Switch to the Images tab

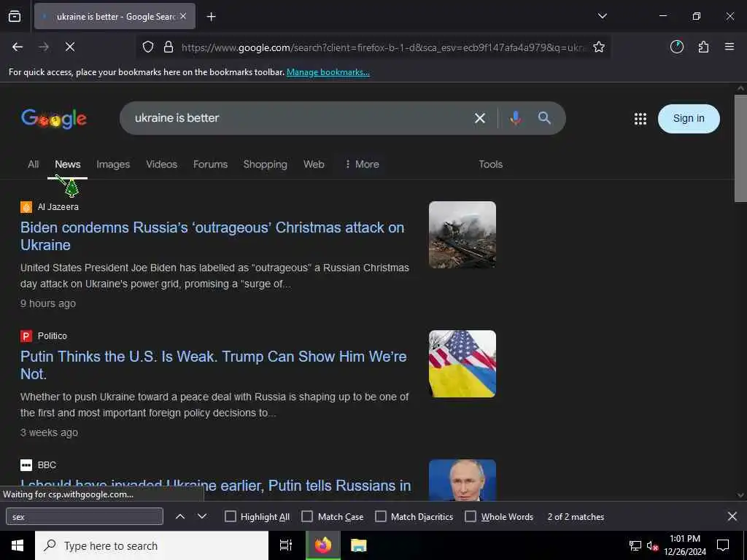click(x=113, y=164)
